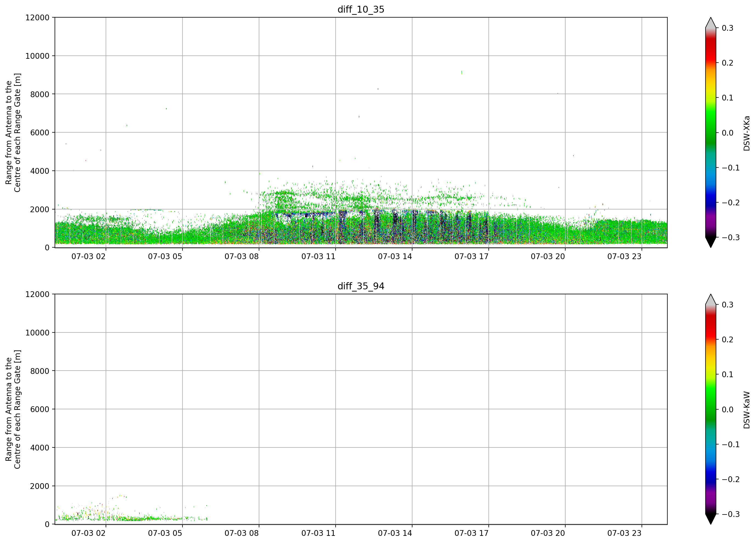Click the −0.2 tick on the DSW-XKa colorbar

(x=731, y=202)
